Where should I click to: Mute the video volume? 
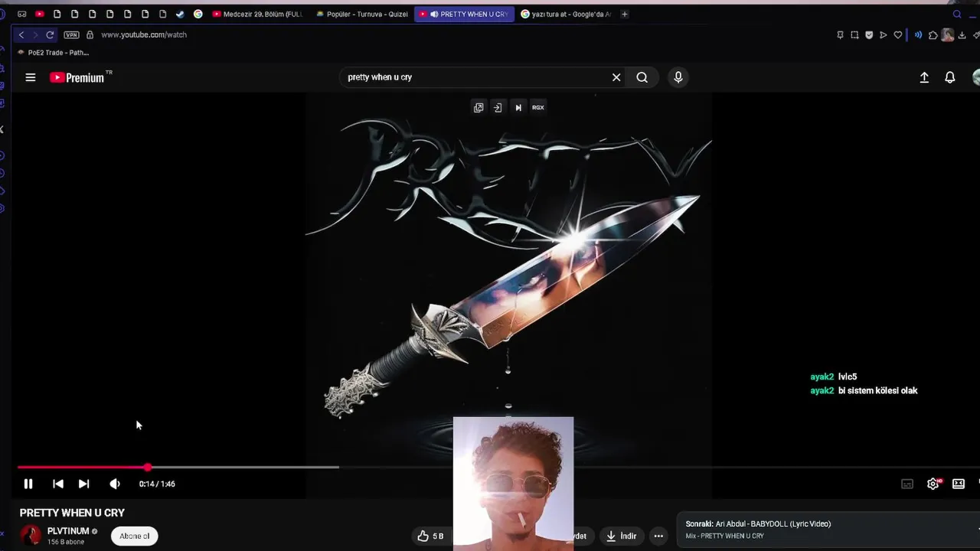click(x=115, y=484)
